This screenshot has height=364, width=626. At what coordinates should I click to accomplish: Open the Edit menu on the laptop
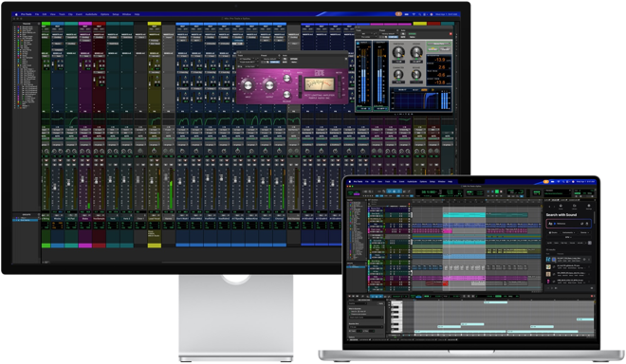(x=373, y=182)
